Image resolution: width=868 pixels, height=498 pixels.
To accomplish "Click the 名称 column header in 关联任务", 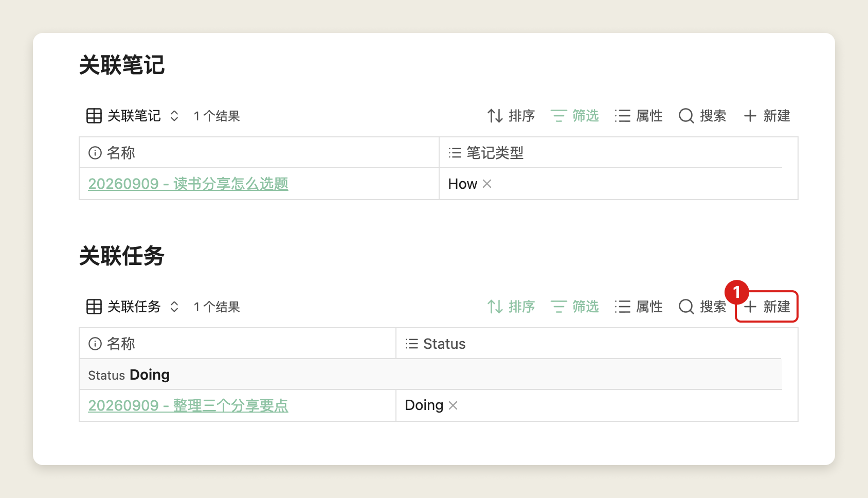I will pyautogui.click(x=238, y=343).
